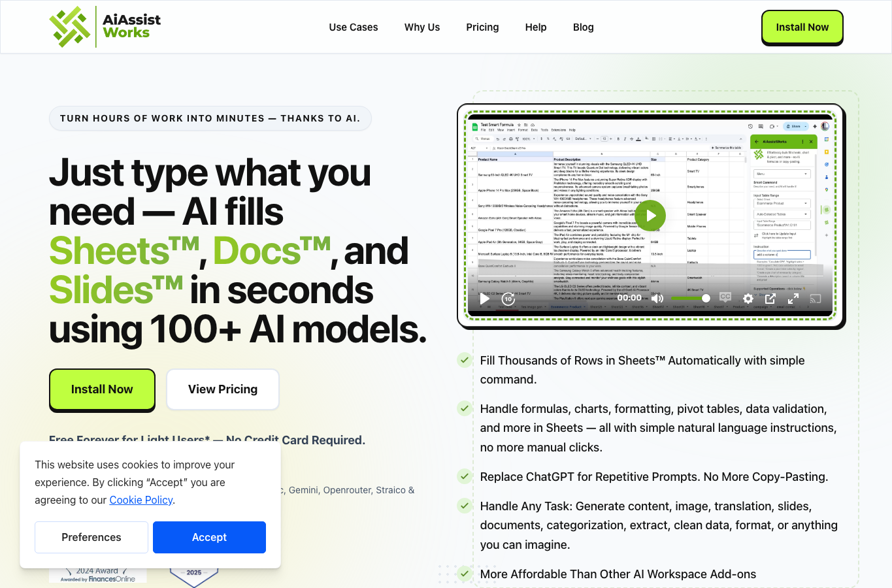Click Install Now in the header
The image size is (892, 588).
click(802, 27)
